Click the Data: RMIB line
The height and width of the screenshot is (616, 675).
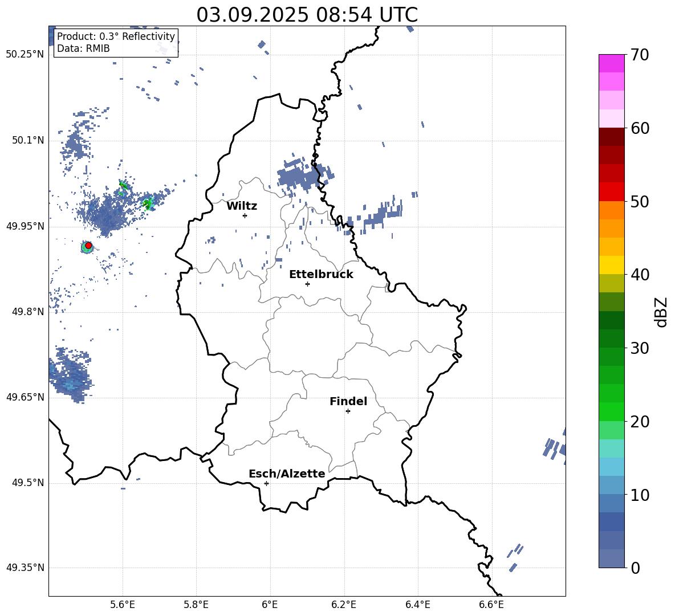[x=83, y=48]
